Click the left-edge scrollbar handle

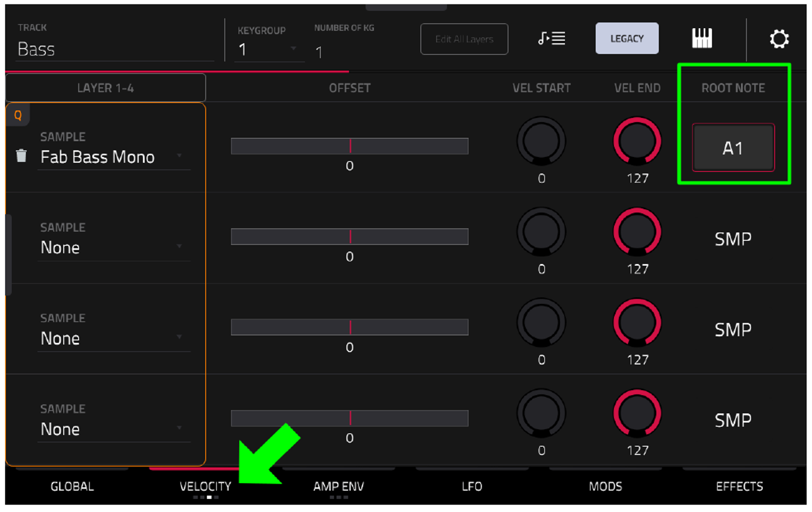[x=9, y=255]
